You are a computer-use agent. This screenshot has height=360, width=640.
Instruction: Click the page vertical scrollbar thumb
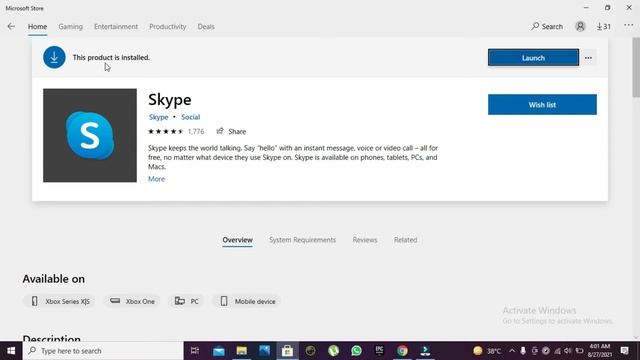[x=636, y=68]
